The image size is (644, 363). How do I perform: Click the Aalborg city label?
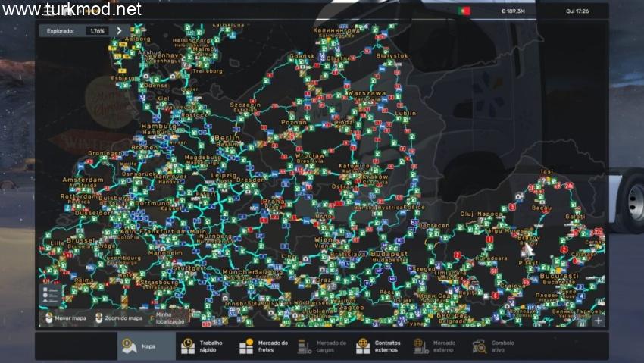[138, 39]
